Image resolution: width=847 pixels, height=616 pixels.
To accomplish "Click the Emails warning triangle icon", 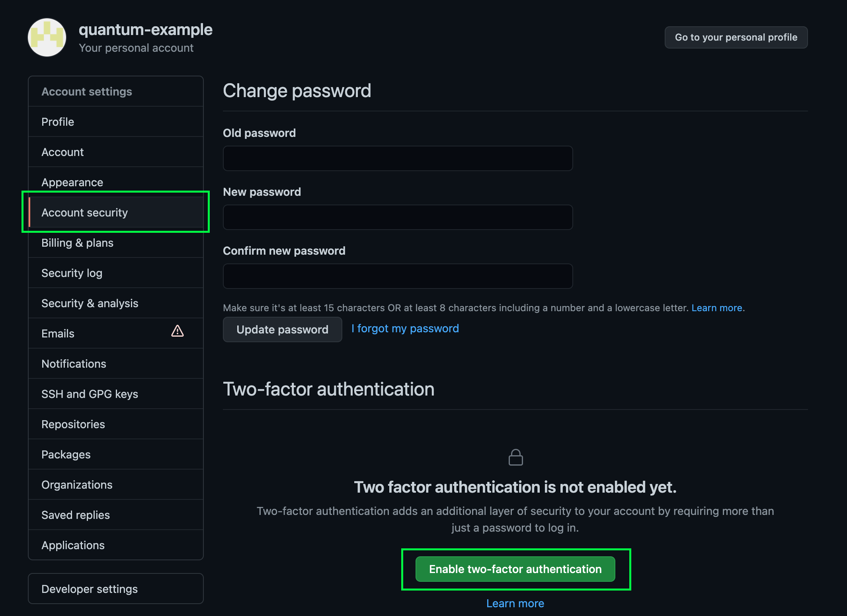I will pyautogui.click(x=177, y=331).
